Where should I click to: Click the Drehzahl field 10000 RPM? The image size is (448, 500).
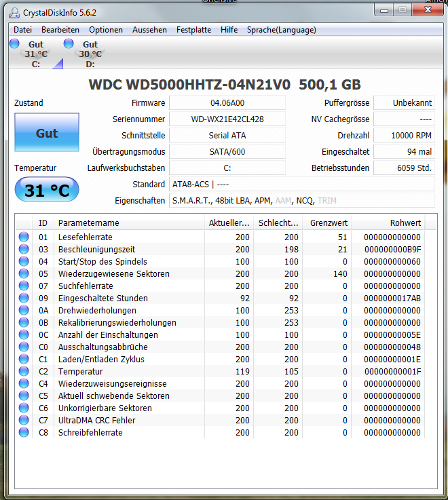click(404, 136)
